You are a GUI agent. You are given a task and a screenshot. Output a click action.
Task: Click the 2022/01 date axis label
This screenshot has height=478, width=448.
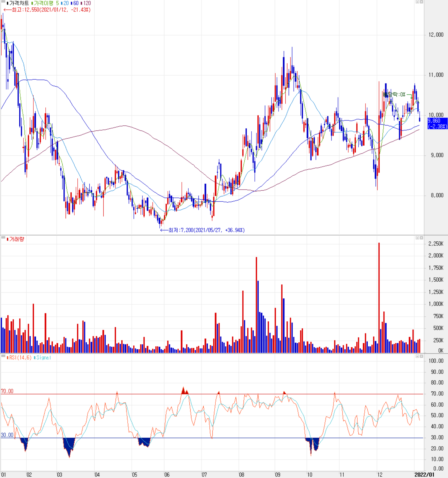tap(424, 475)
